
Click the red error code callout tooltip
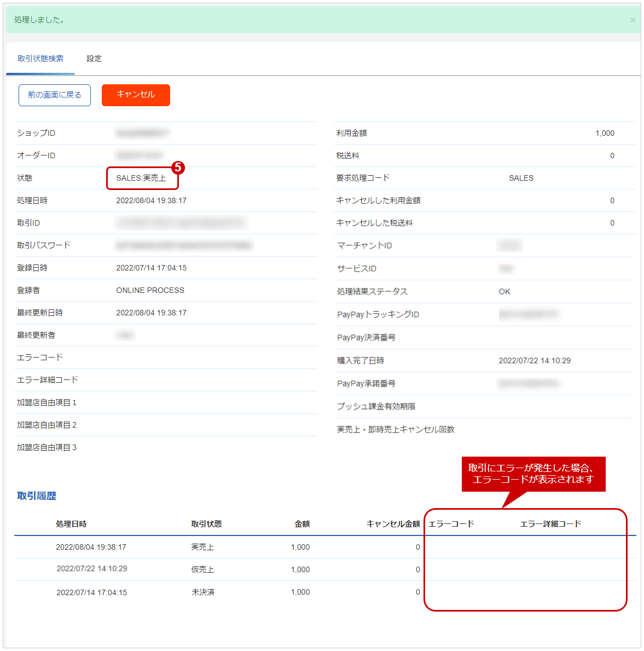pyautogui.click(x=534, y=474)
